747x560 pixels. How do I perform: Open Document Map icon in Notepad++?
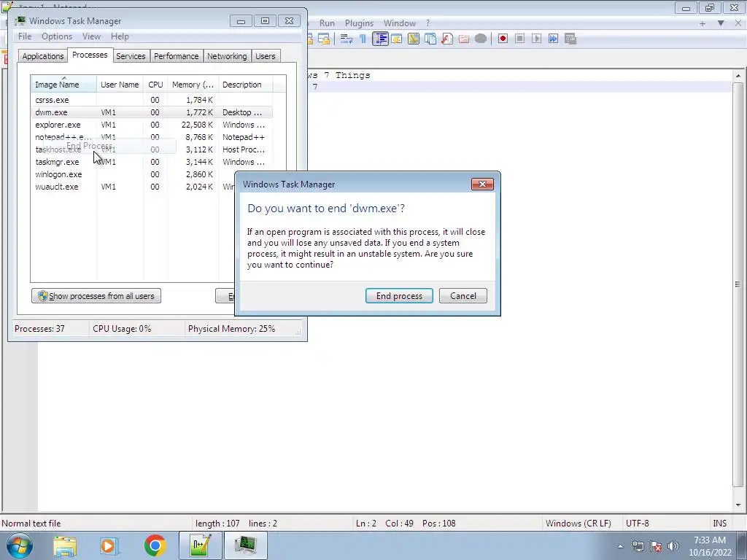point(413,39)
